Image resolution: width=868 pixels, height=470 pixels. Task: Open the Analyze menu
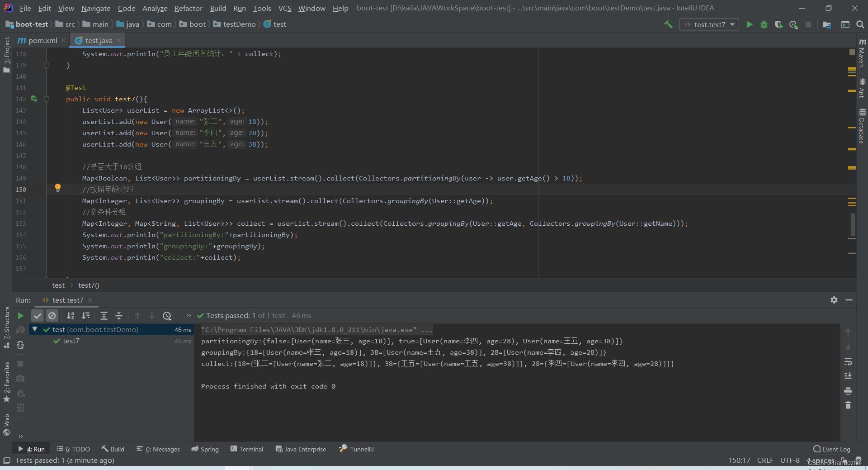(x=155, y=8)
